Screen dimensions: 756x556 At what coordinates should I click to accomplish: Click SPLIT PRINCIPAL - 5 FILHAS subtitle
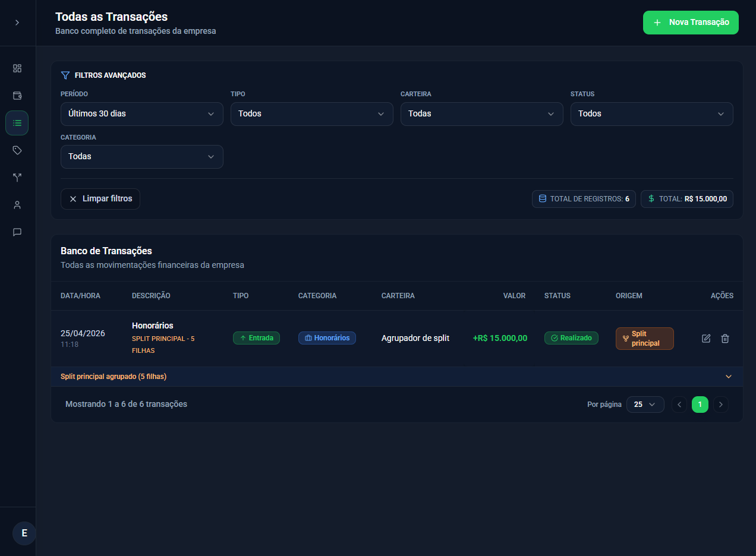click(163, 345)
